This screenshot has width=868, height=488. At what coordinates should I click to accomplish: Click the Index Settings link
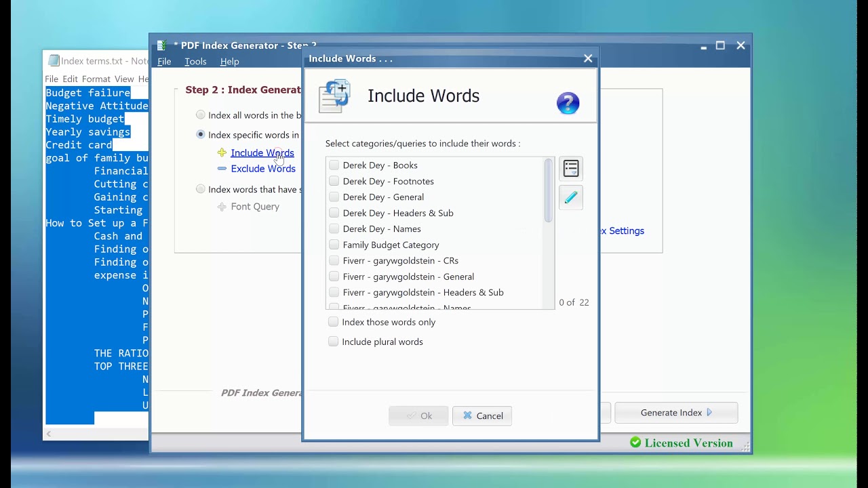click(x=622, y=231)
